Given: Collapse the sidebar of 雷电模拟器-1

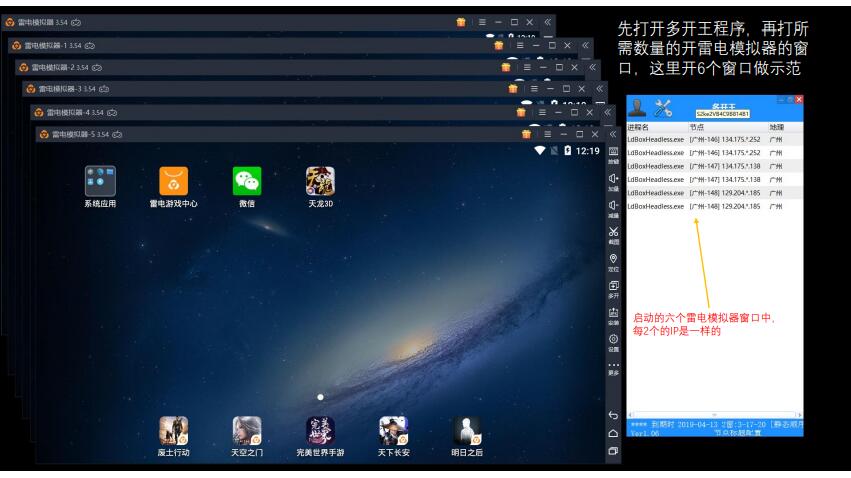Looking at the screenshot, I should click(x=586, y=46).
